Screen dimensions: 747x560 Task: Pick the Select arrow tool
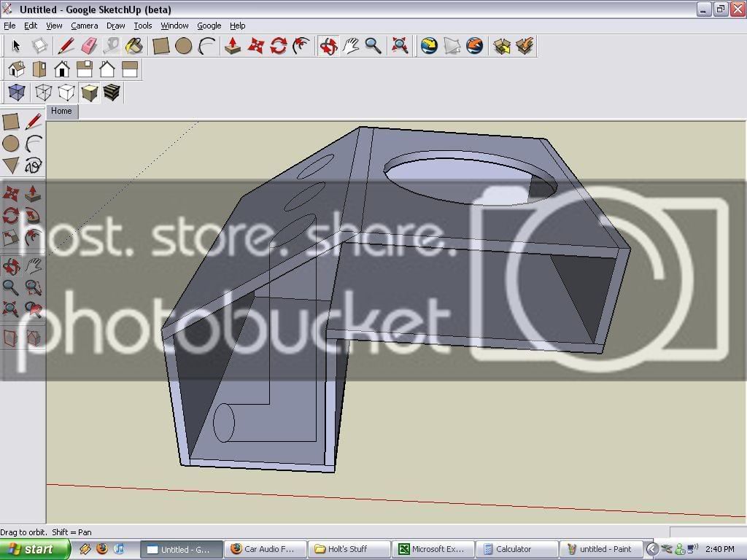click(x=16, y=46)
